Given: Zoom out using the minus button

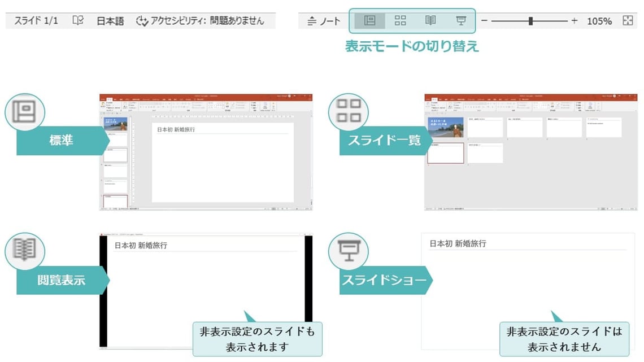Looking at the screenshot, I should point(484,20).
